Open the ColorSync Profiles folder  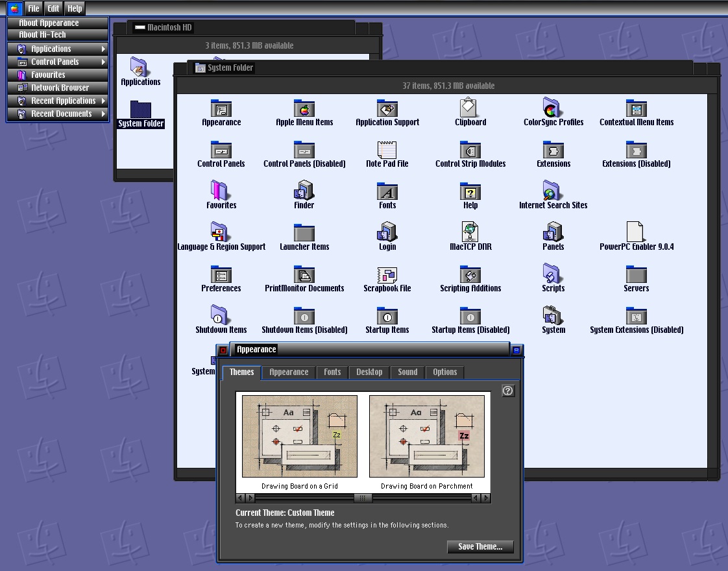(552, 107)
